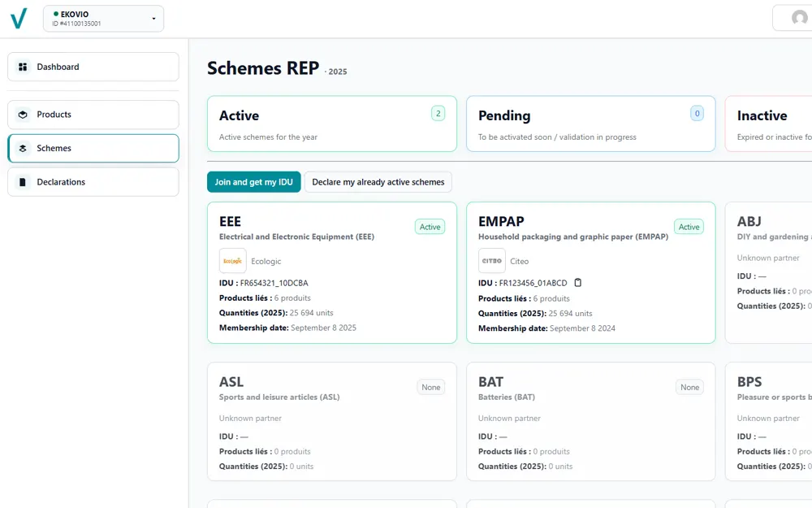Select the Active schemes summary card

pyautogui.click(x=331, y=124)
